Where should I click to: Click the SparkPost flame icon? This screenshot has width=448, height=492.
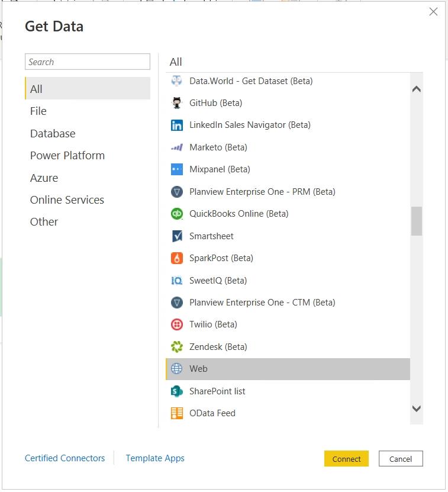176,258
